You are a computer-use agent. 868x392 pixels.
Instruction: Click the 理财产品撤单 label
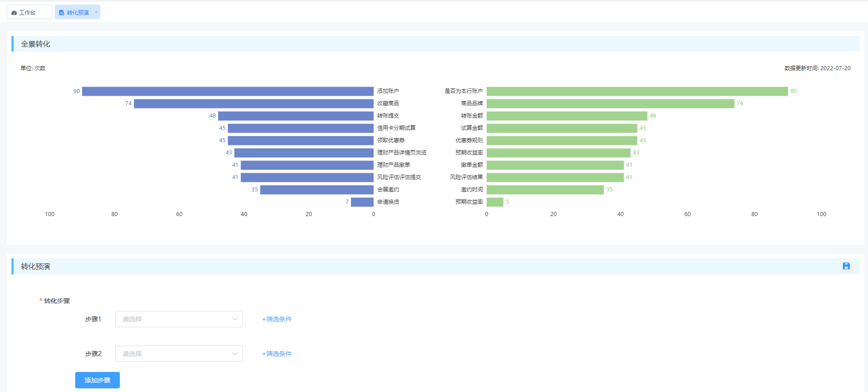[394, 165]
